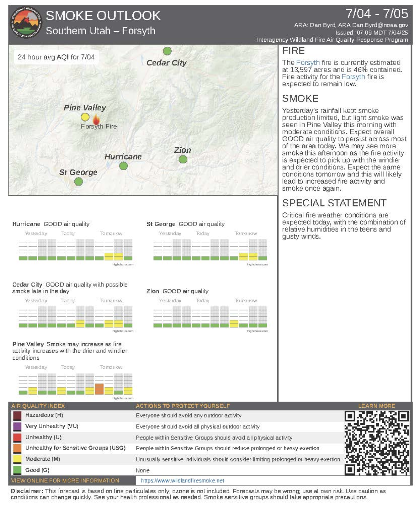
Task: Click the Hurricane air quality bar chart
Action: (x=76, y=250)
